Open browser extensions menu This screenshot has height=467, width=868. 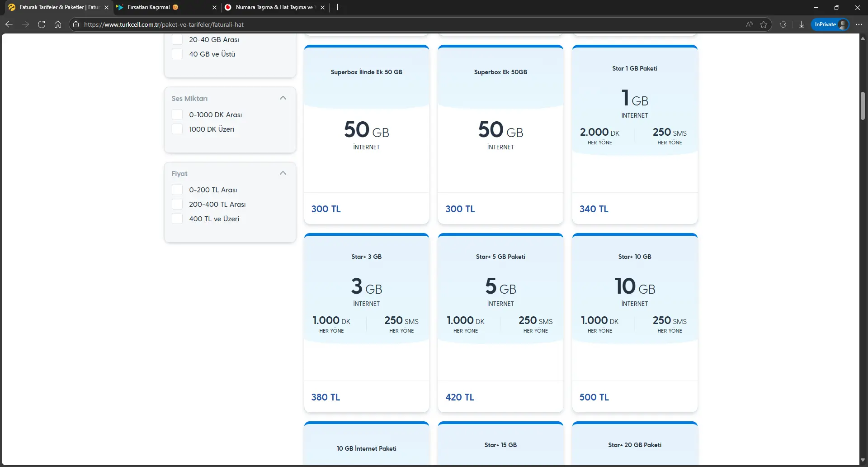tap(783, 24)
